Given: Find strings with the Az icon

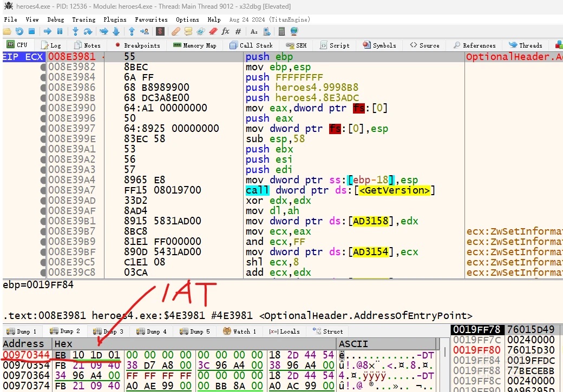Looking at the screenshot, I should 254,31.
